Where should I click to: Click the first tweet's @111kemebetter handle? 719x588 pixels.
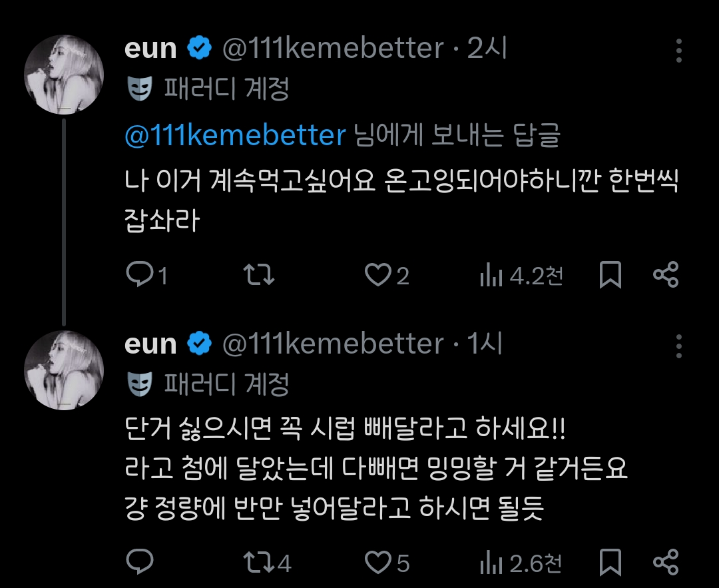point(332,49)
